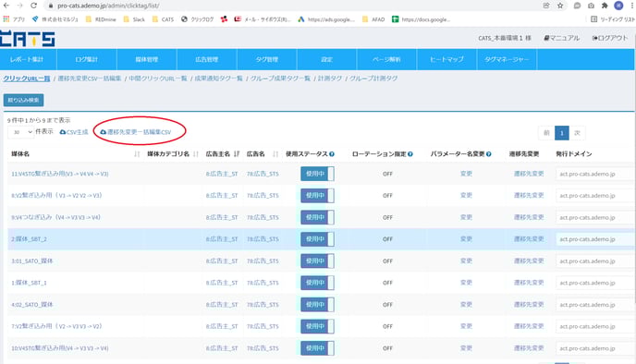Open the ヒートマップ menu

(x=447, y=59)
